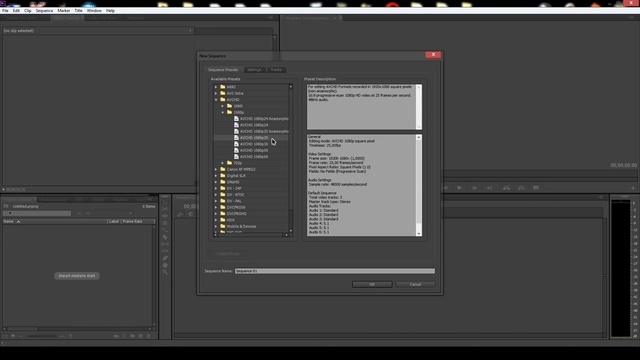640x360 pixels.
Task: Switch Project panel to Icon view
Action: 13,336
